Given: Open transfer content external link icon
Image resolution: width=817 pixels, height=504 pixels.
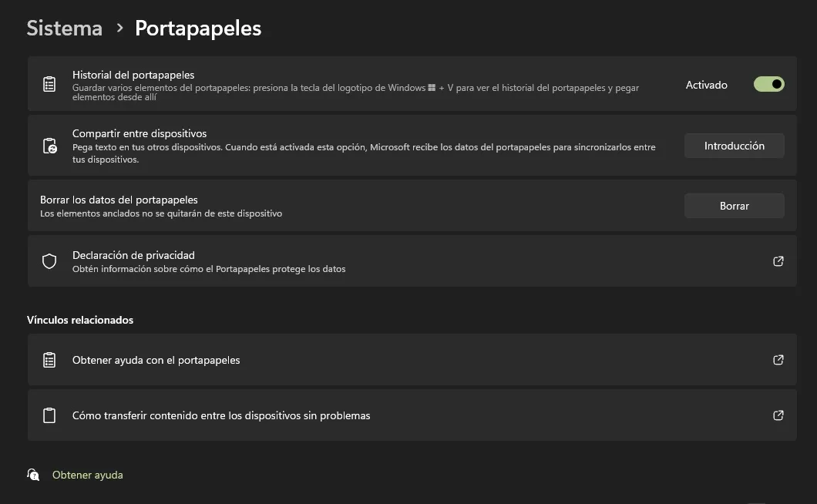Looking at the screenshot, I should (778, 415).
